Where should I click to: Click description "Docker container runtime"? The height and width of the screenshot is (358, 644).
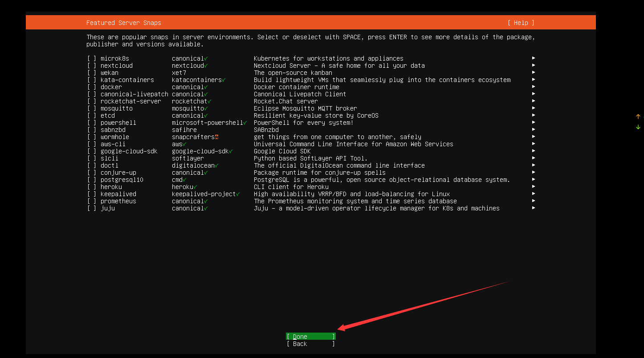pos(297,87)
